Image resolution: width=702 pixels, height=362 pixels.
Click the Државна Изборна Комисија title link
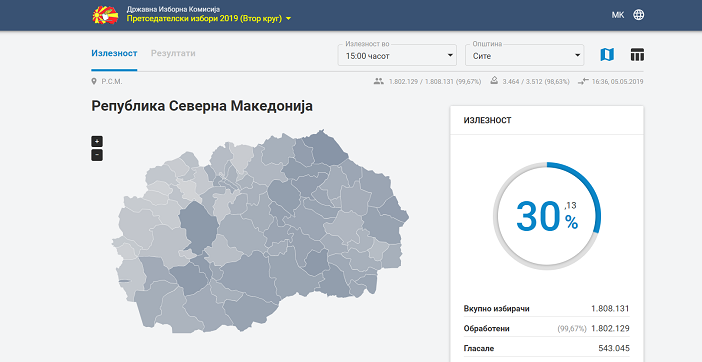pyautogui.click(x=173, y=9)
